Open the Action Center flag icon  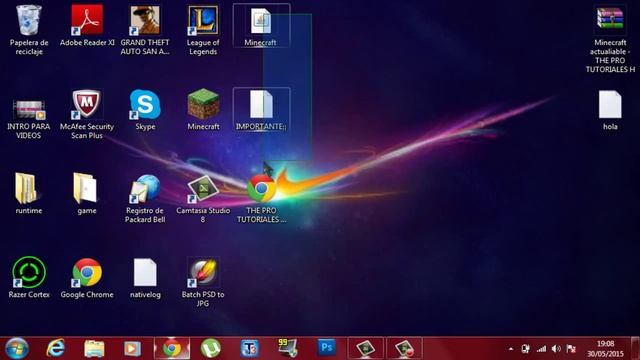(x=571, y=349)
